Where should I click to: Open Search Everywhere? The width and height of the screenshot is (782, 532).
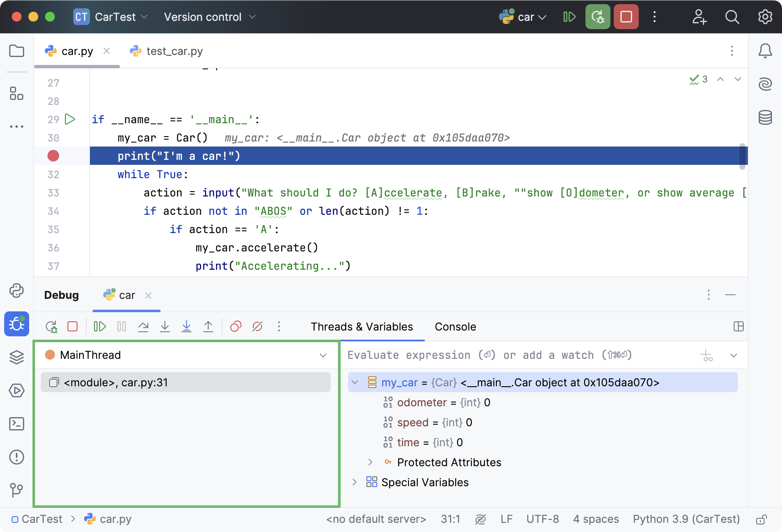(x=732, y=17)
